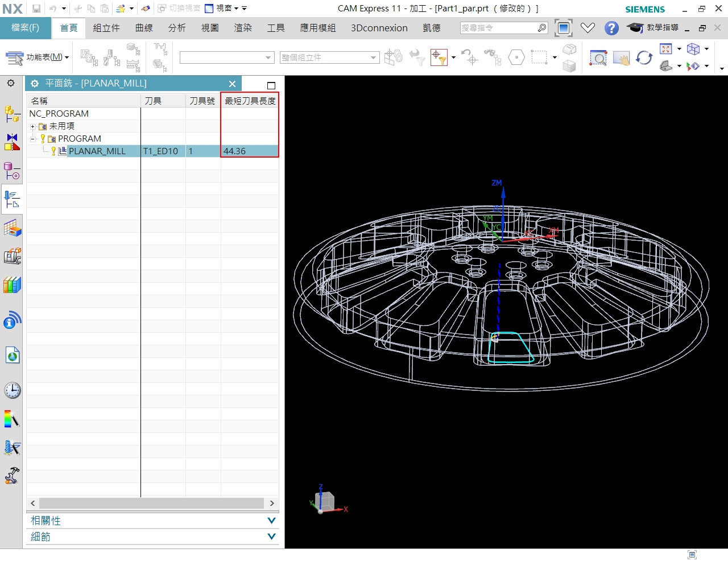This screenshot has width=728, height=561.
Task: Select the NC_PROGRAM root item
Action: click(x=59, y=114)
